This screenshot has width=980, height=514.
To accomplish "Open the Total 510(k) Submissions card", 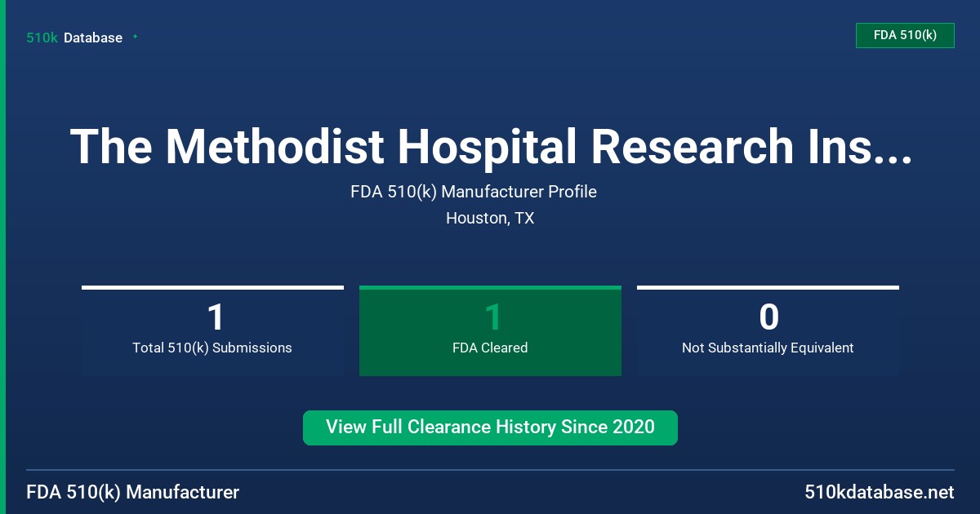I will tap(212, 330).
